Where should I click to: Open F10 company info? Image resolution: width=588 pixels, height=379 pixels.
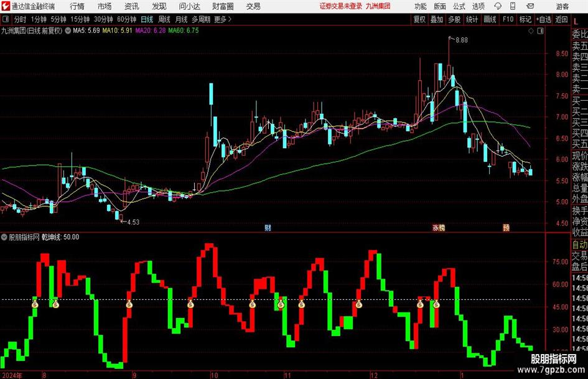coord(508,19)
